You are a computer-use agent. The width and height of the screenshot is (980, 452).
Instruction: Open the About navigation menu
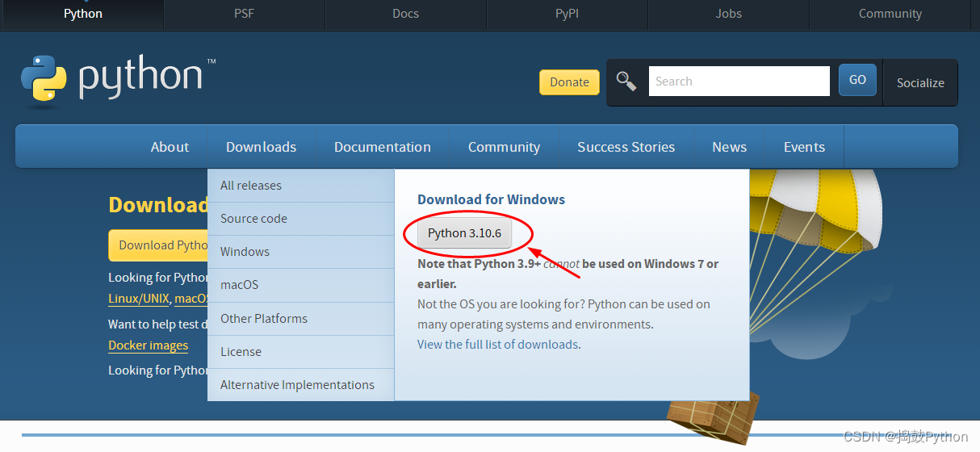coord(170,147)
